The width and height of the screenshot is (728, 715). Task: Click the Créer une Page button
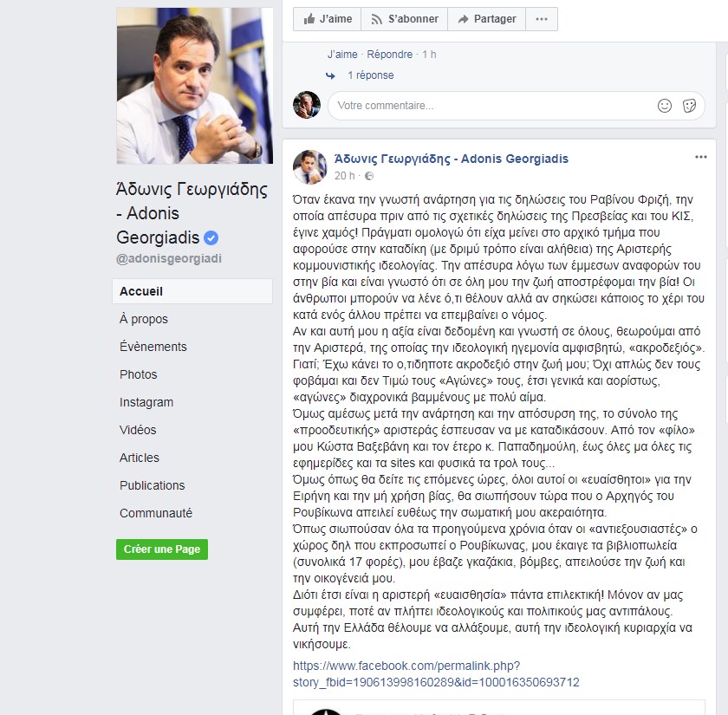pos(162,549)
